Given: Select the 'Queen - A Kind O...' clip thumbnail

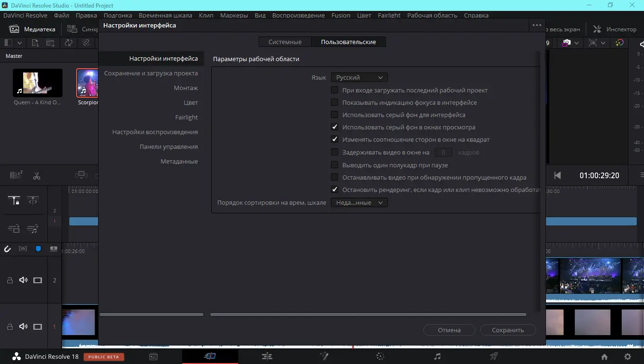Looking at the screenshot, I should tap(37, 82).
